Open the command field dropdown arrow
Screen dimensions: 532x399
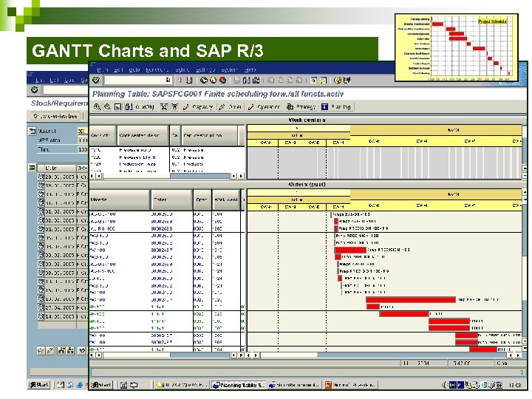[x=168, y=81]
